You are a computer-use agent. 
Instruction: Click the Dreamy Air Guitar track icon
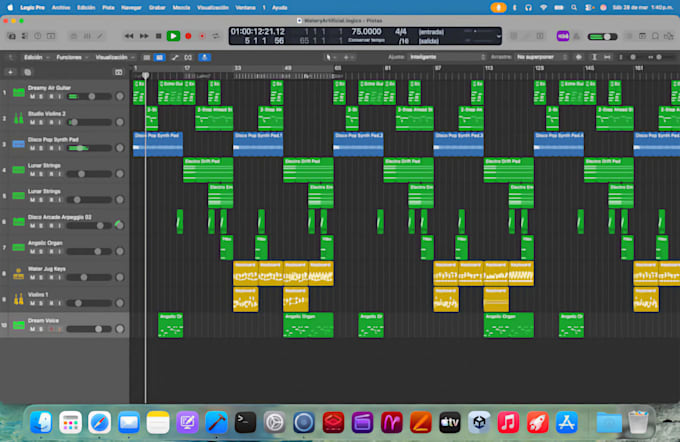tap(19, 92)
